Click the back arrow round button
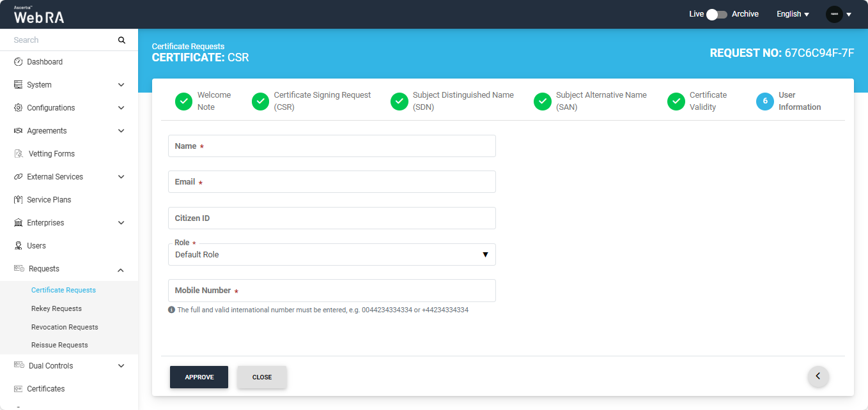The image size is (868, 410). click(x=818, y=377)
